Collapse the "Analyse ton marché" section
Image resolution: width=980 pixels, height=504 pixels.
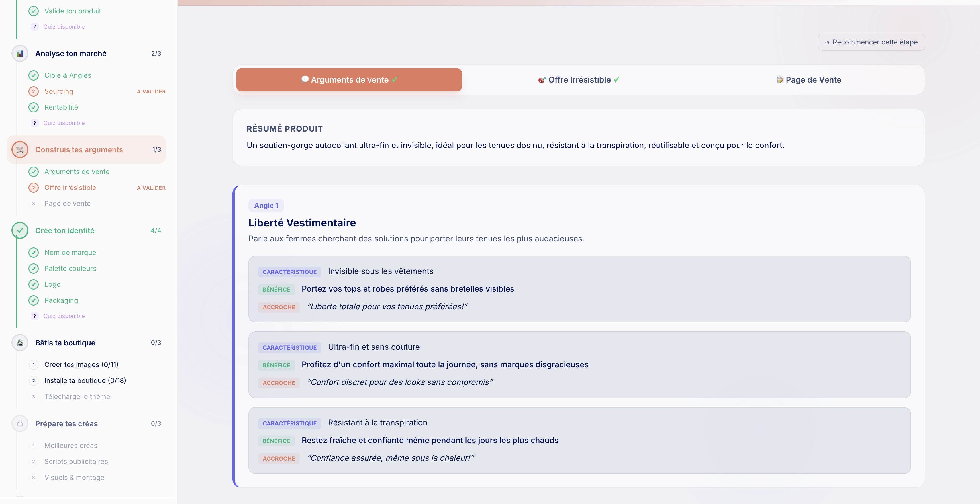coord(71,53)
